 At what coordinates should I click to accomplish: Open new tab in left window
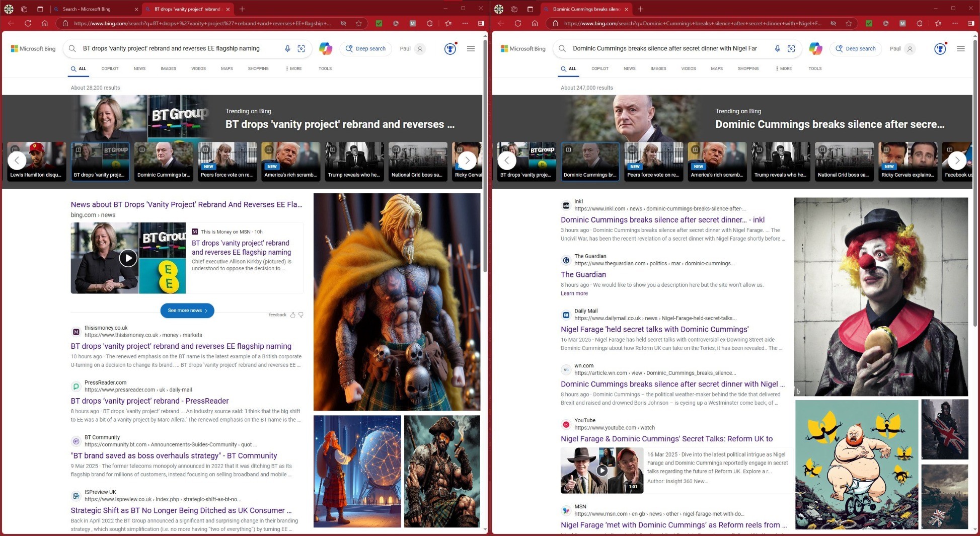click(x=242, y=9)
